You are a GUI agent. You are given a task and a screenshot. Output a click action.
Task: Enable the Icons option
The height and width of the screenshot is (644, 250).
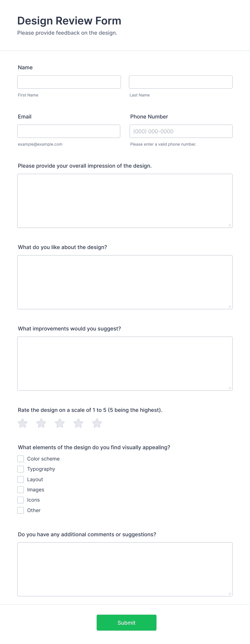pos(21,500)
